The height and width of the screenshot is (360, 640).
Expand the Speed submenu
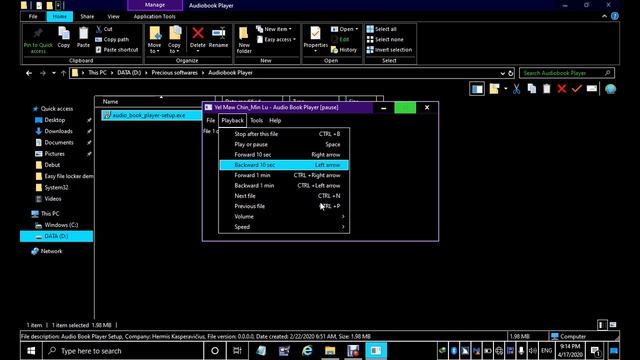284,227
